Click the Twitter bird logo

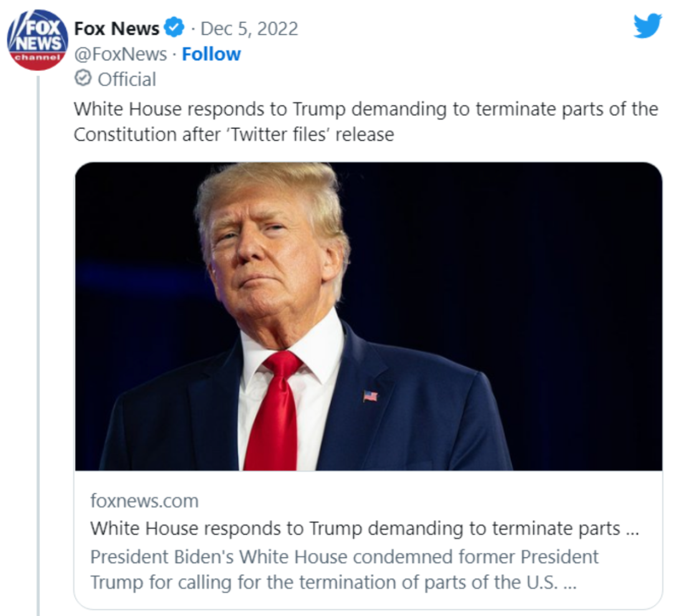(647, 26)
